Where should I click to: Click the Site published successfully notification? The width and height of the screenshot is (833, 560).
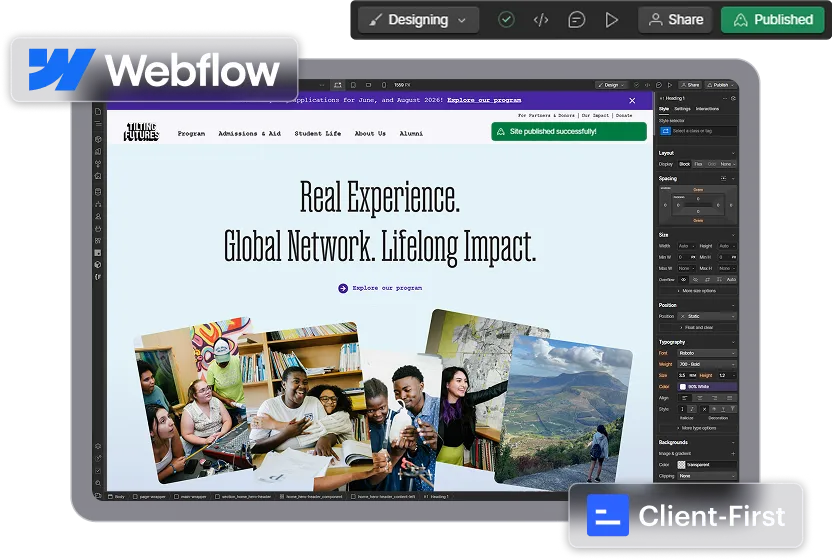pyautogui.click(x=569, y=132)
